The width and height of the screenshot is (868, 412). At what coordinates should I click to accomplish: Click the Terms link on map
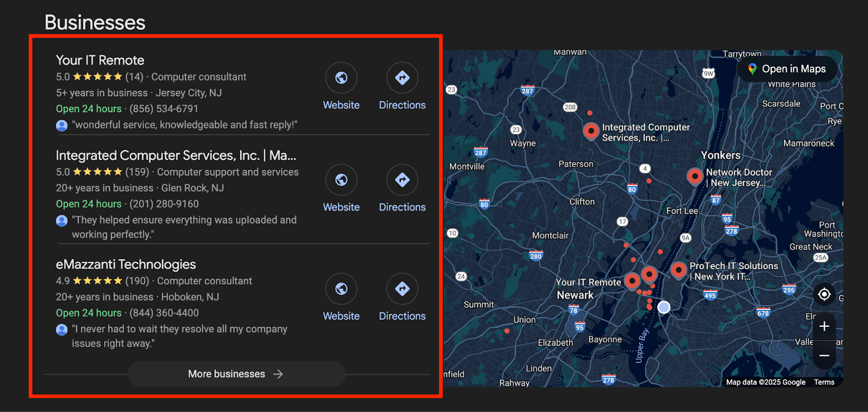(x=824, y=382)
